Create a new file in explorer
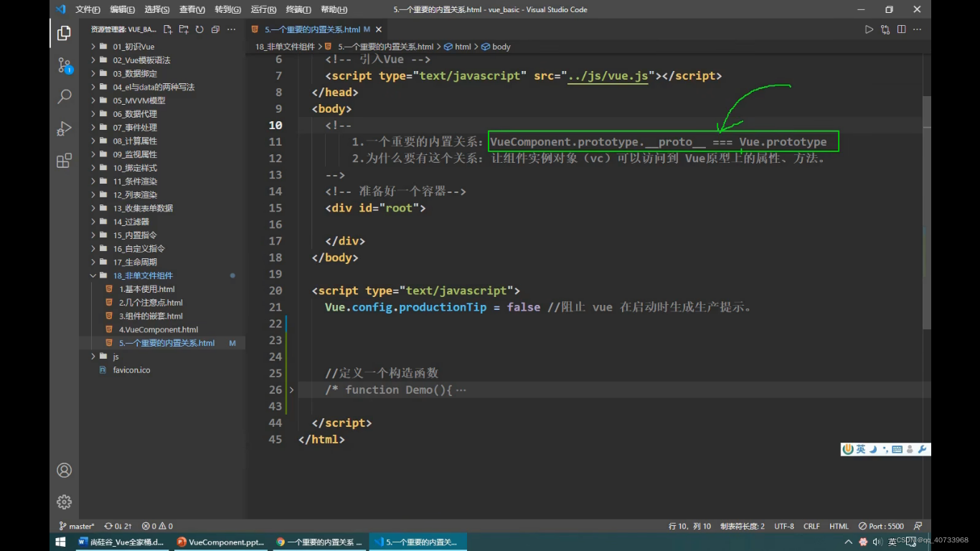980x551 pixels. coord(167,29)
